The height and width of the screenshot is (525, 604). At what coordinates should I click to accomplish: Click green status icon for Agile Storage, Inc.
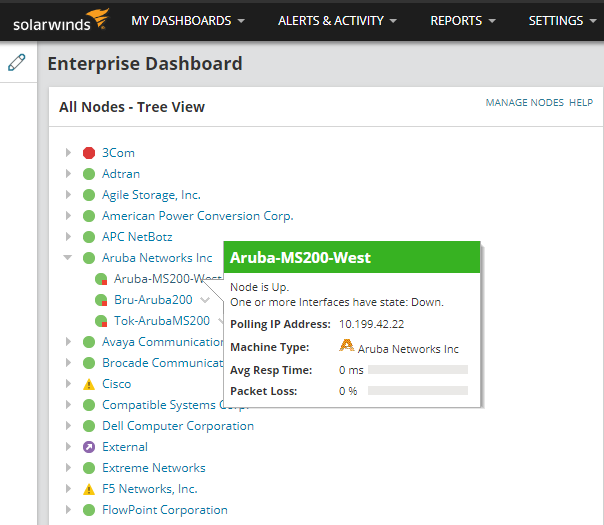pyautogui.click(x=89, y=195)
